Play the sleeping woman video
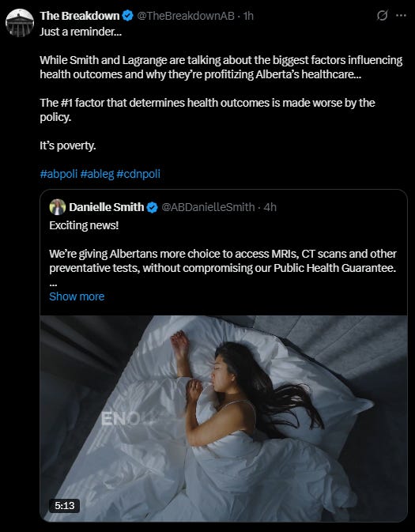Viewport: 415px width, 532px height. tap(224, 418)
